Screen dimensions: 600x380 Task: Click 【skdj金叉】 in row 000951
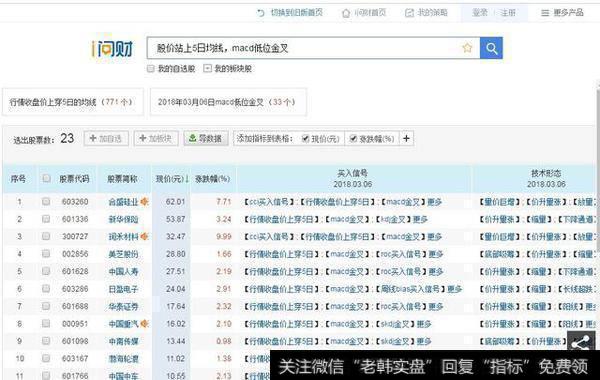(x=395, y=324)
